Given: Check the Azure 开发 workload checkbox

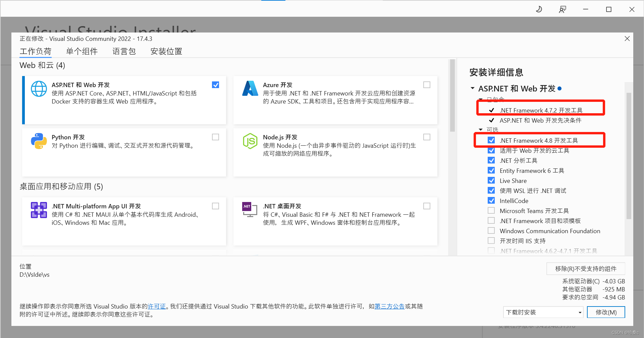Looking at the screenshot, I should [427, 85].
